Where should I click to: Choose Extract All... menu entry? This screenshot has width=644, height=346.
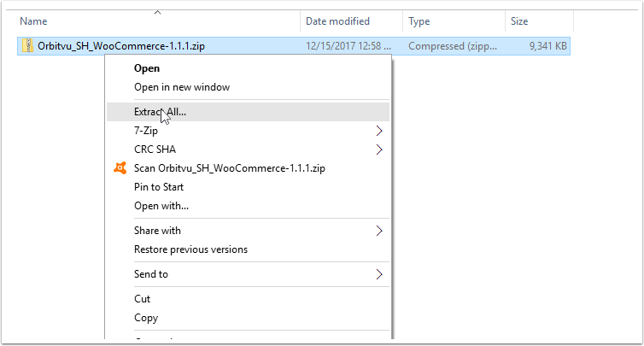(248, 112)
